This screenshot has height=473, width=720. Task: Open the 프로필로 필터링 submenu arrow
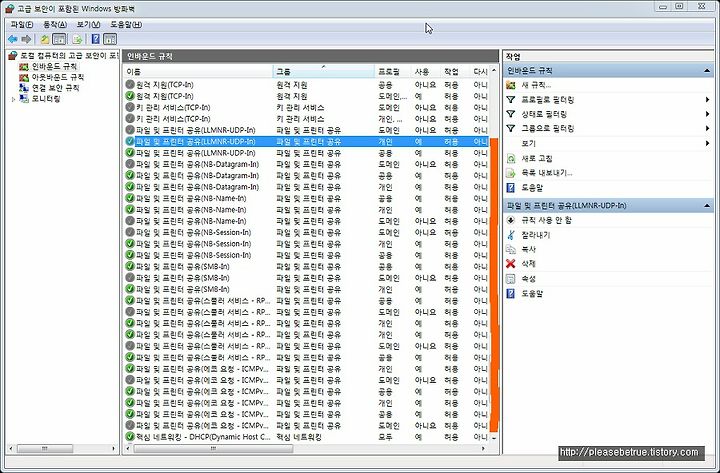click(708, 100)
